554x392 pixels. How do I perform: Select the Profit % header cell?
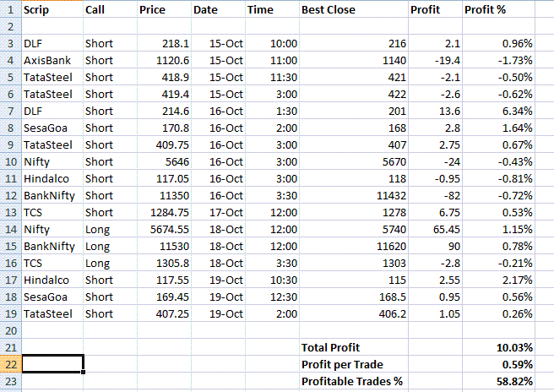(498, 9)
